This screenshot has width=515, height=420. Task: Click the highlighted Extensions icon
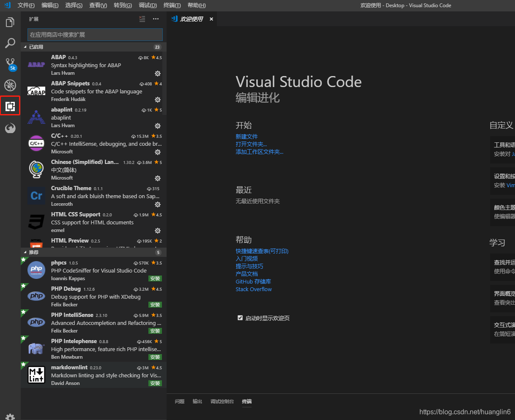pos(10,106)
